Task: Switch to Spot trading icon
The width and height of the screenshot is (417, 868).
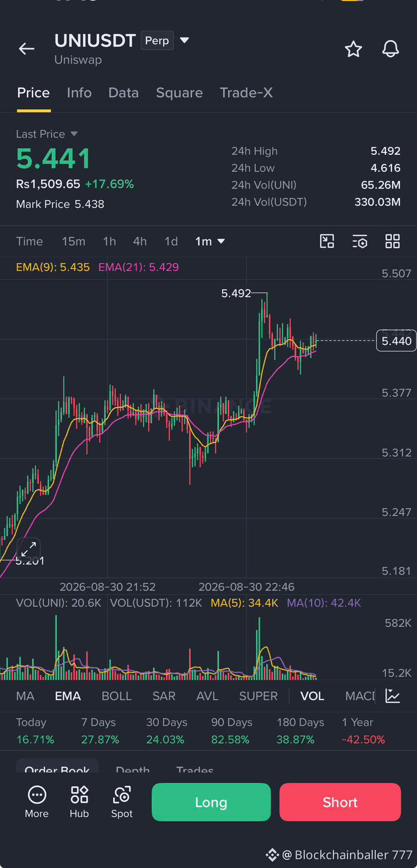Action: (x=122, y=801)
